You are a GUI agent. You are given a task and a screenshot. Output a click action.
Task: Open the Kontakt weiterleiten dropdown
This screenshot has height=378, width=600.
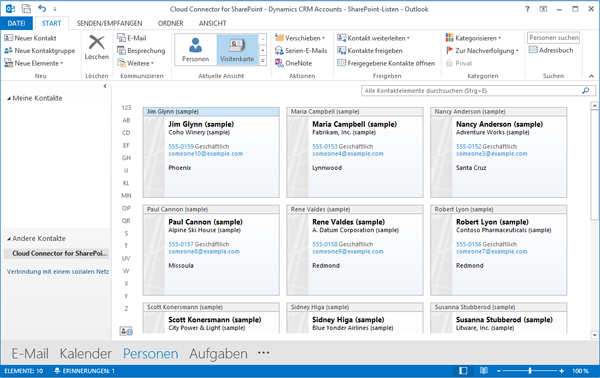point(373,38)
